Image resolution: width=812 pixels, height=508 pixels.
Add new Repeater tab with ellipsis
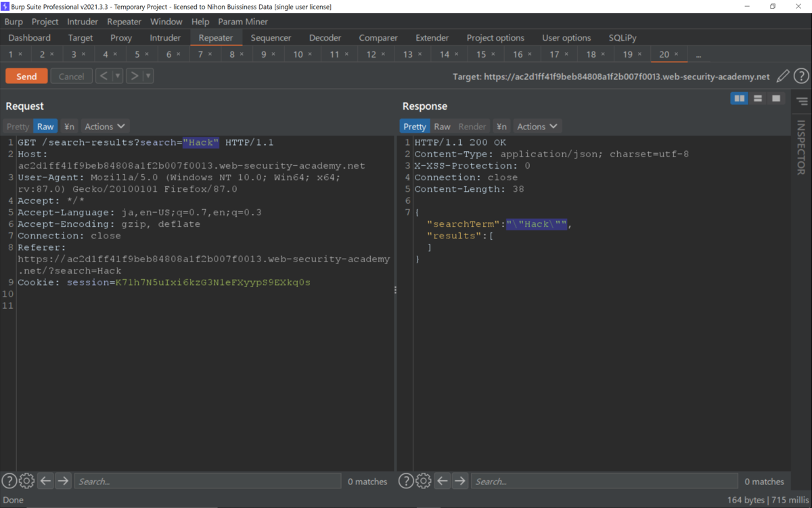tap(698, 55)
